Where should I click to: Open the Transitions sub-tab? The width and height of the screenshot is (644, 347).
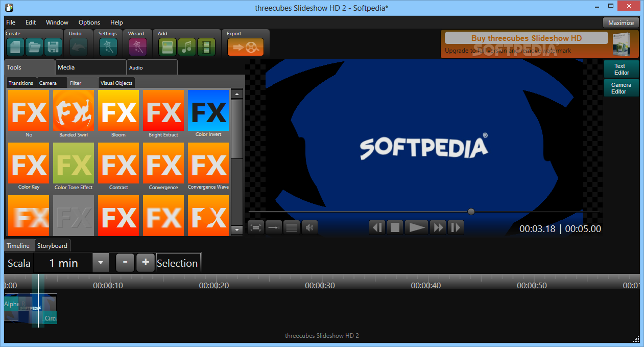tap(21, 83)
